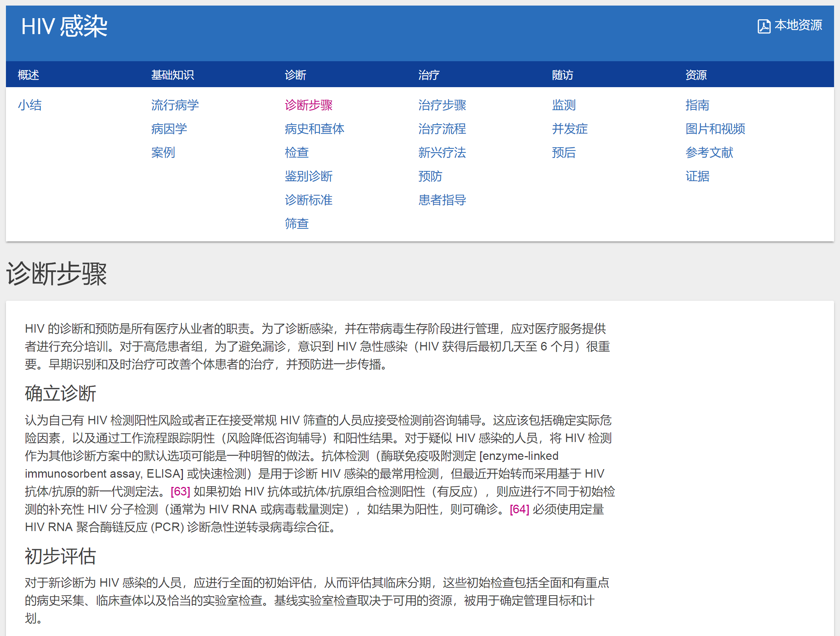Navigate to 鉴别诊断 page

(x=308, y=177)
